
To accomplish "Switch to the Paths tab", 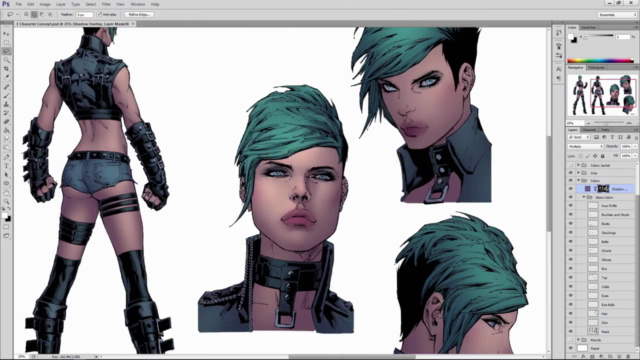I will coord(605,130).
